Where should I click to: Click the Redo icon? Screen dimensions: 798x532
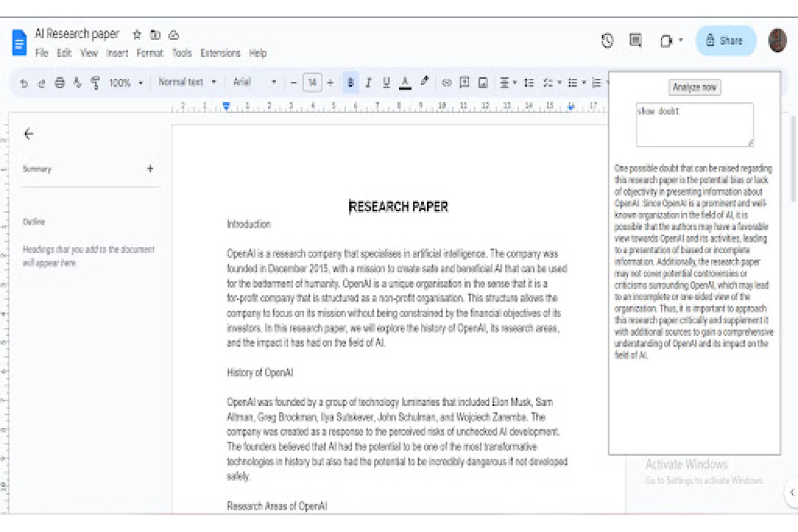tap(41, 83)
